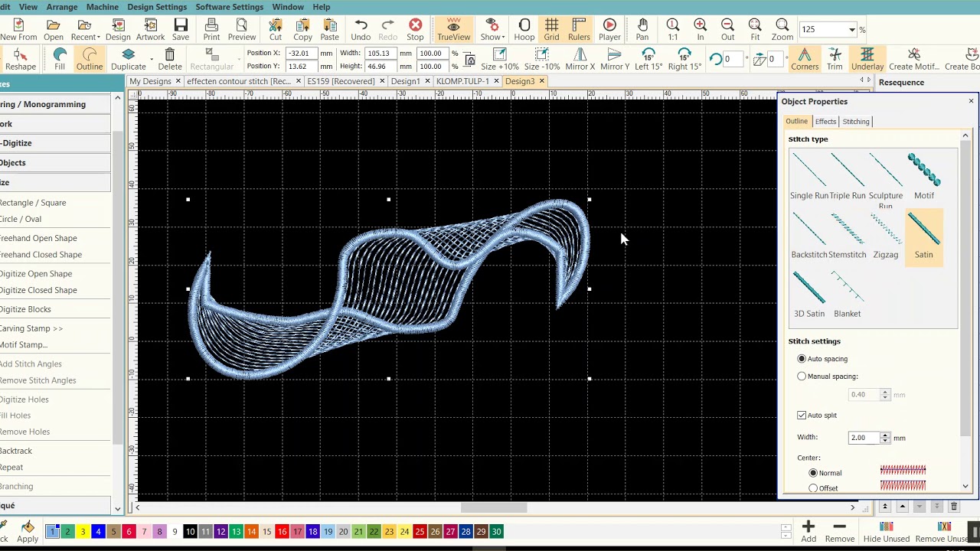Screen dimensions: 980x551
Task: Select color swatch 6
Action: pos(129,531)
